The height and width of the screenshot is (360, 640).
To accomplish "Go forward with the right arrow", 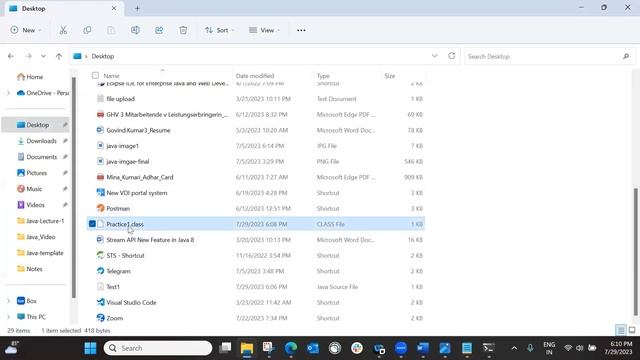I will [28, 56].
